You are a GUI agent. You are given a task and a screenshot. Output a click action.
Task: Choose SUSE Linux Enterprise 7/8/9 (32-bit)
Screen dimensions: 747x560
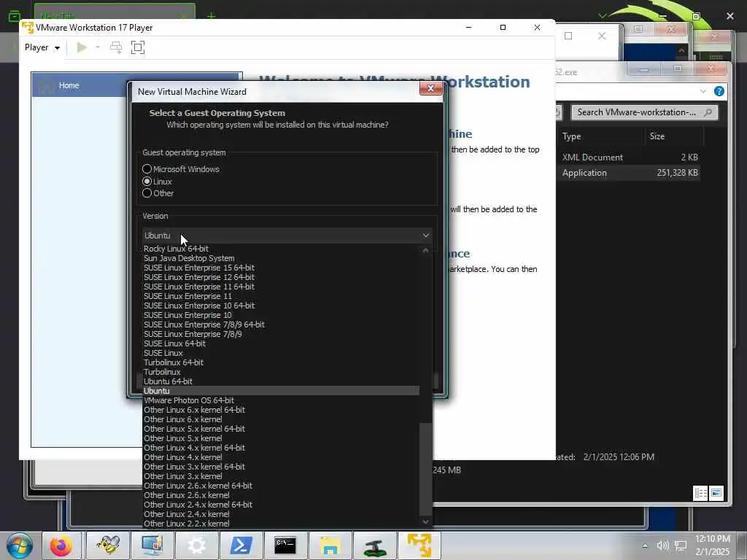coord(281,334)
